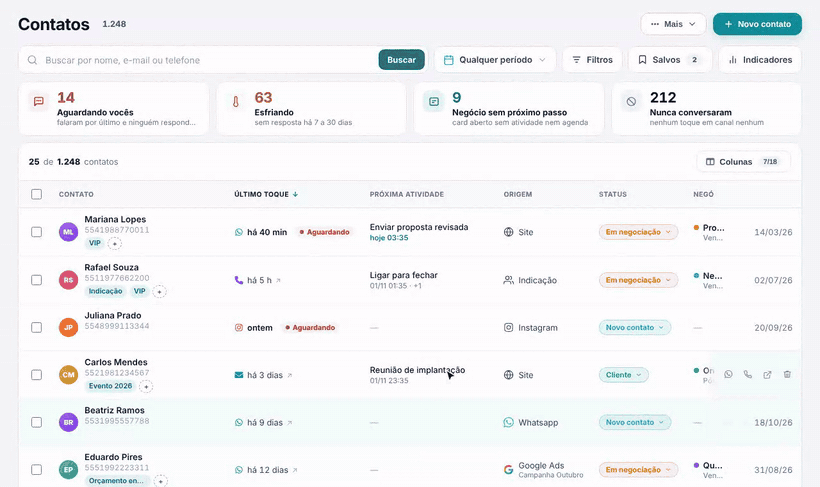The height and width of the screenshot is (487, 820).
Task: Select the Carlos Mendes row checkbox
Action: 36,375
